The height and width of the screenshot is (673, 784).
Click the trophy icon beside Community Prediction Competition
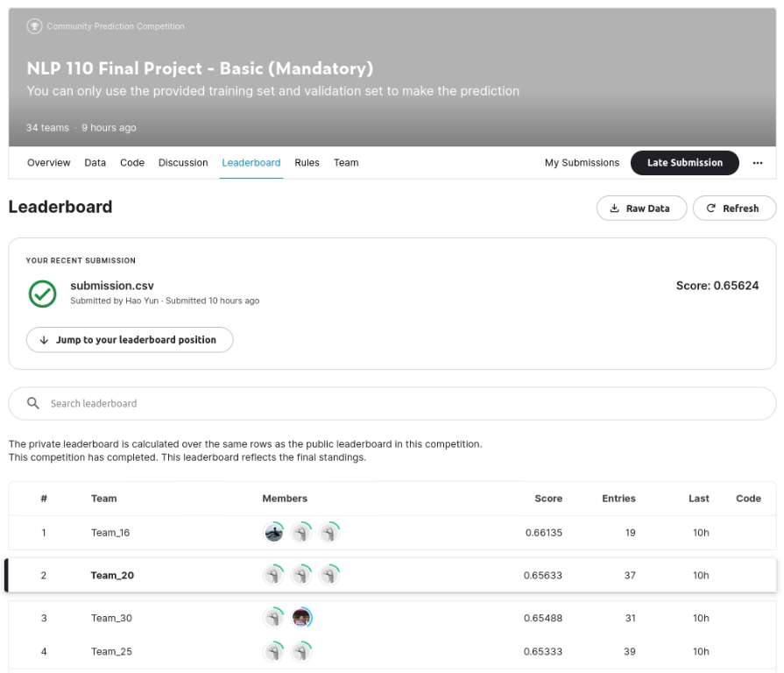click(x=34, y=26)
